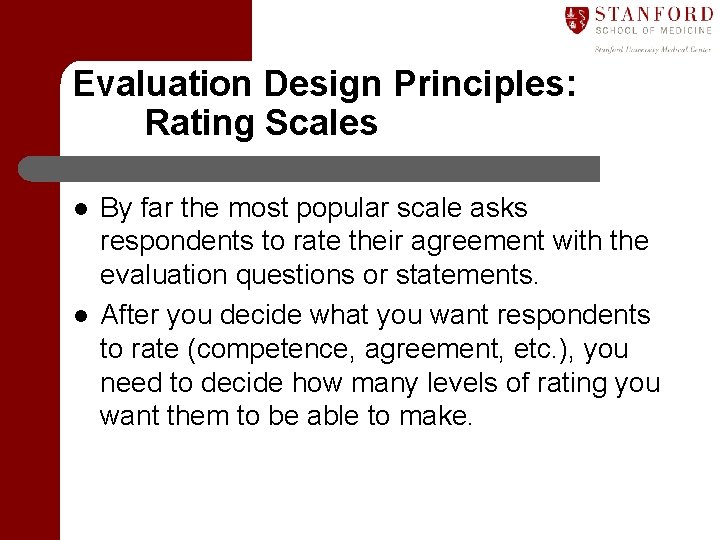The image size is (720, 540).
Task: Click the 'School of Medicine' text under the logo
Action: click(x=653, y=31)
